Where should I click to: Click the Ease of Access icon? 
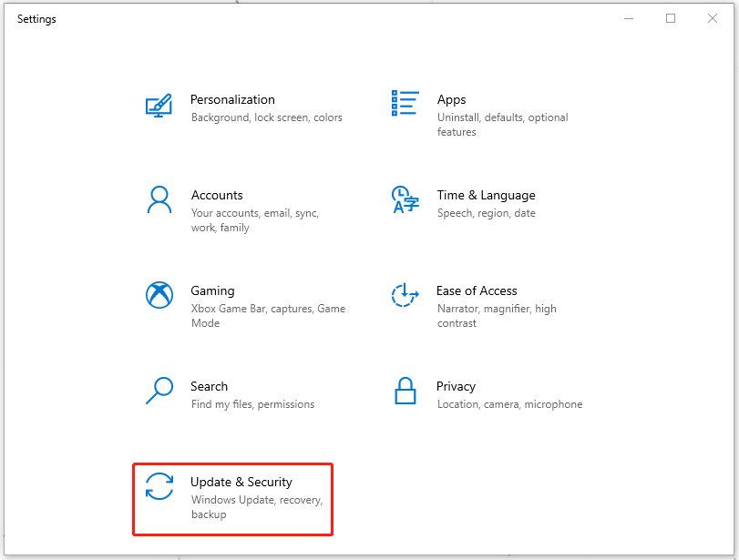pos(405,295)
